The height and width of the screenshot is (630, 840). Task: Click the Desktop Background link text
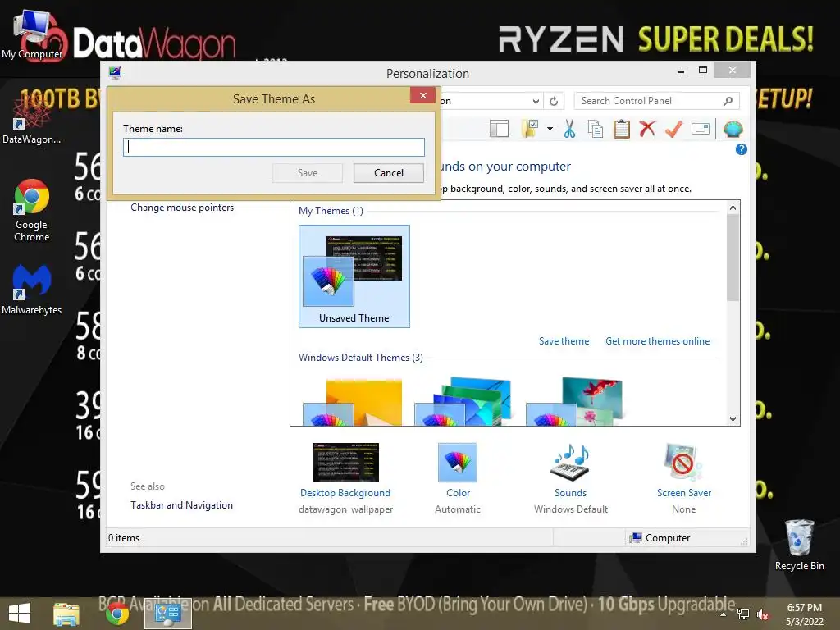click(x=345, y=493)
